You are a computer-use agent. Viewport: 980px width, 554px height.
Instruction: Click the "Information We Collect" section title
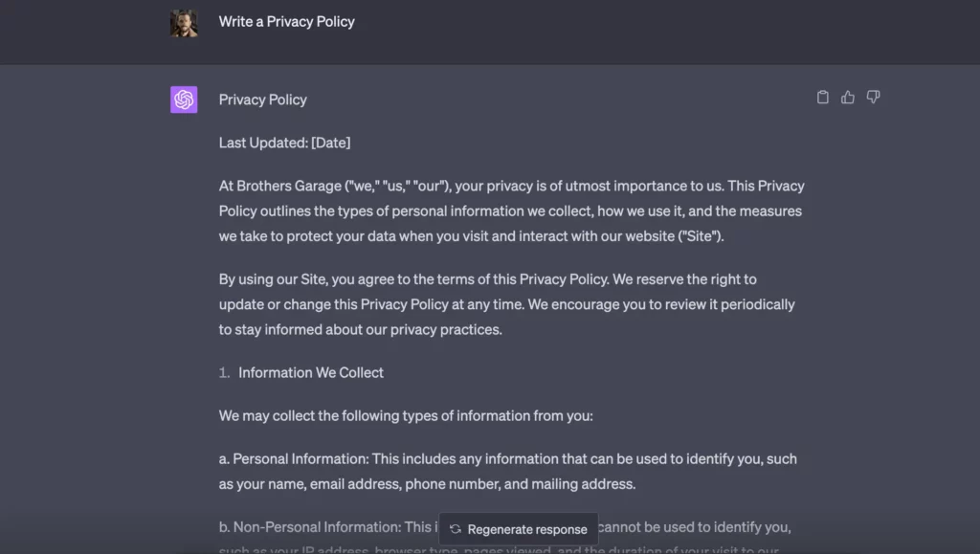click(311, 372)
